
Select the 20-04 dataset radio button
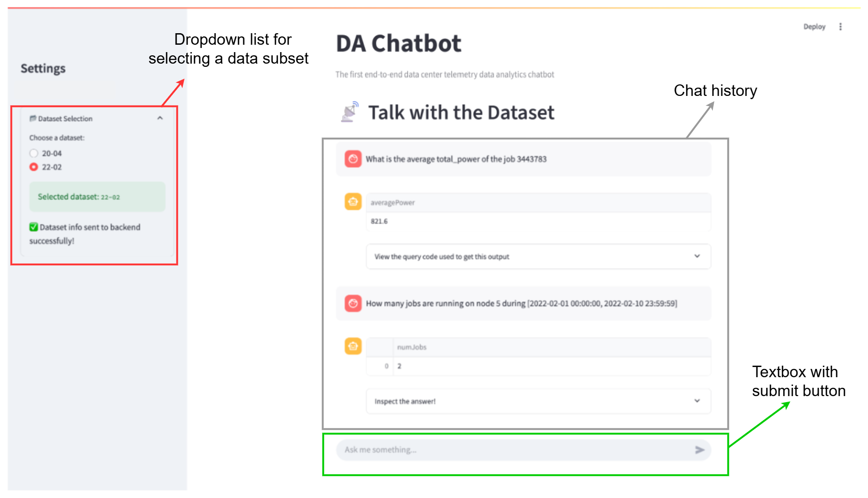click(34, 153)
